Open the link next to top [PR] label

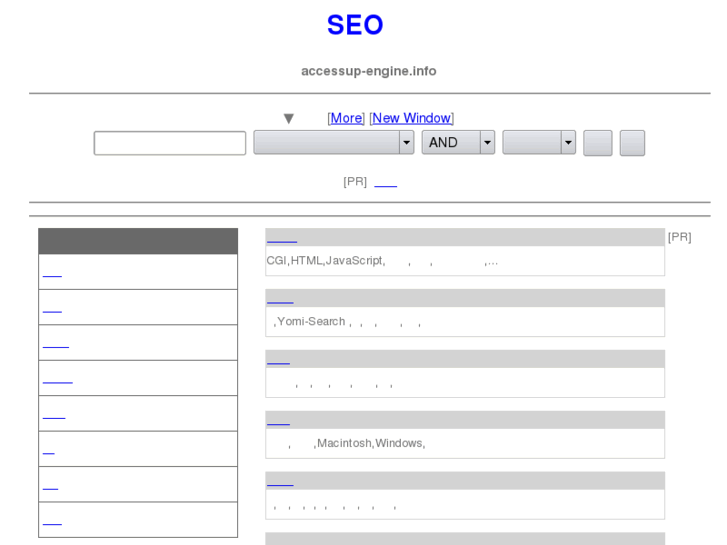tap(385, 182)
